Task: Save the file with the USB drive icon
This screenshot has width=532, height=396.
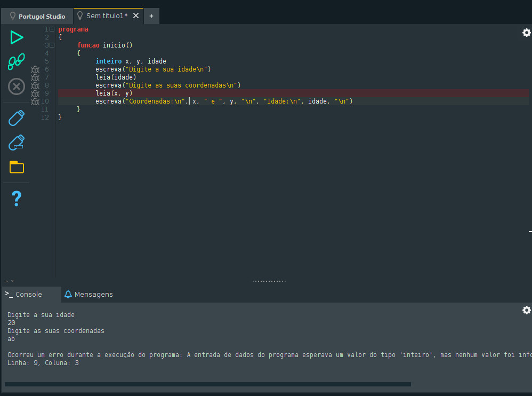Action: click(17, 118)
